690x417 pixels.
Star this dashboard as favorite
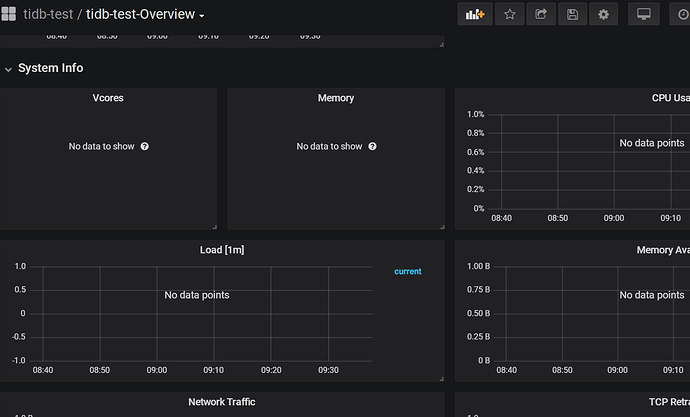pyautogui.click(x=510, y=14)
